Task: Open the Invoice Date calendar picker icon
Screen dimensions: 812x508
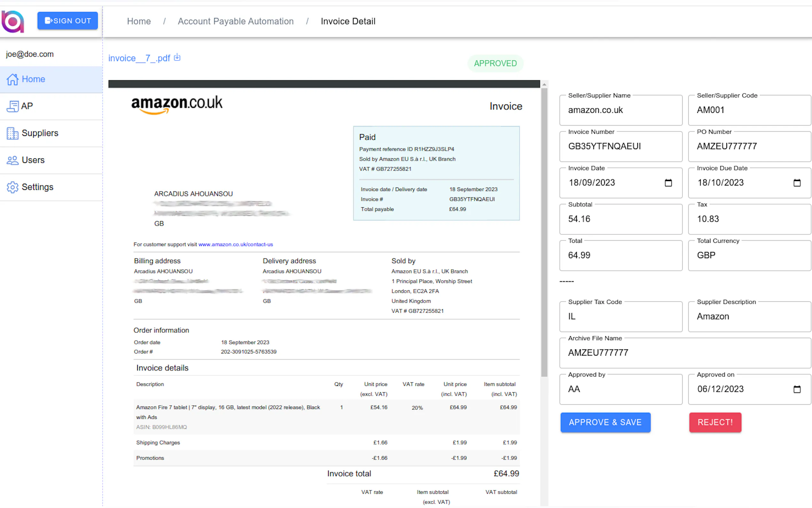Action: coord(668,183)
